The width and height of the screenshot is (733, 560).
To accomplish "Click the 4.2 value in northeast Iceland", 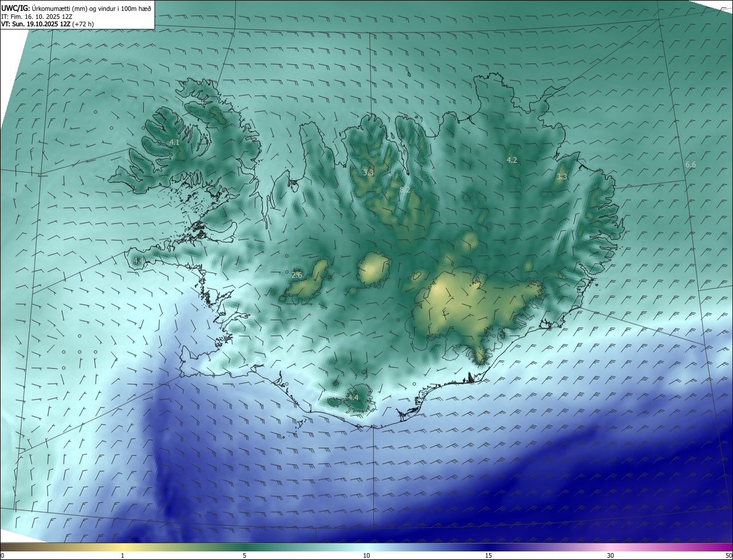I will coord(512,160).
